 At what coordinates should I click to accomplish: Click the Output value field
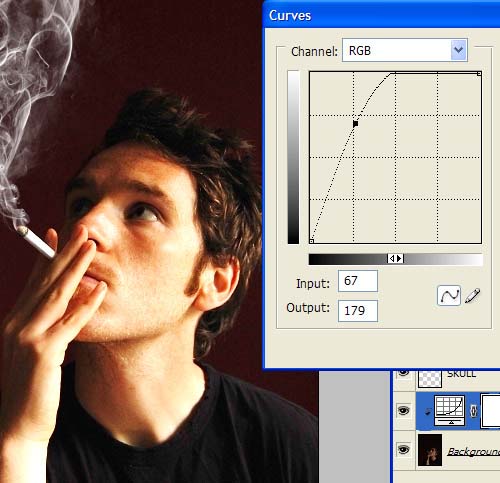pyautogui.click(x=358, y=311)
